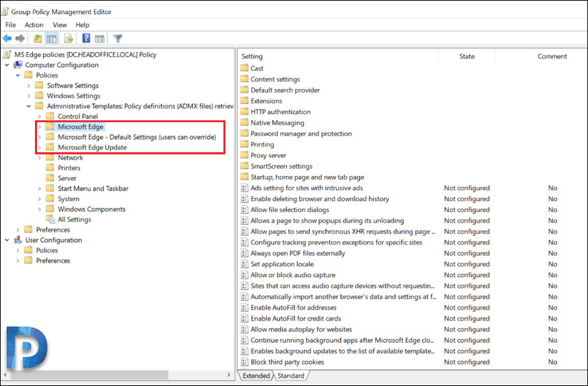This screenshot has width=588, height=386.
Task: Click the tree pane scroll right arrow
Action: click(x=229, y=375)
